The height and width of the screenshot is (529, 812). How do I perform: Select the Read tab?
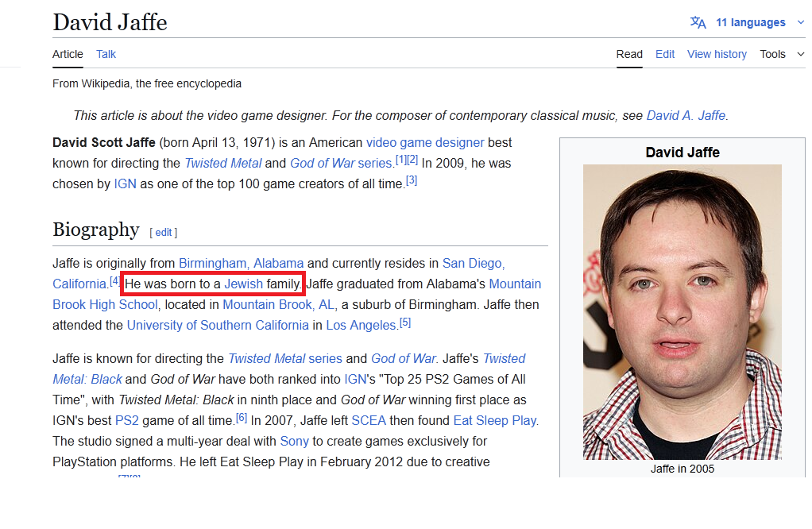[629, 54]
